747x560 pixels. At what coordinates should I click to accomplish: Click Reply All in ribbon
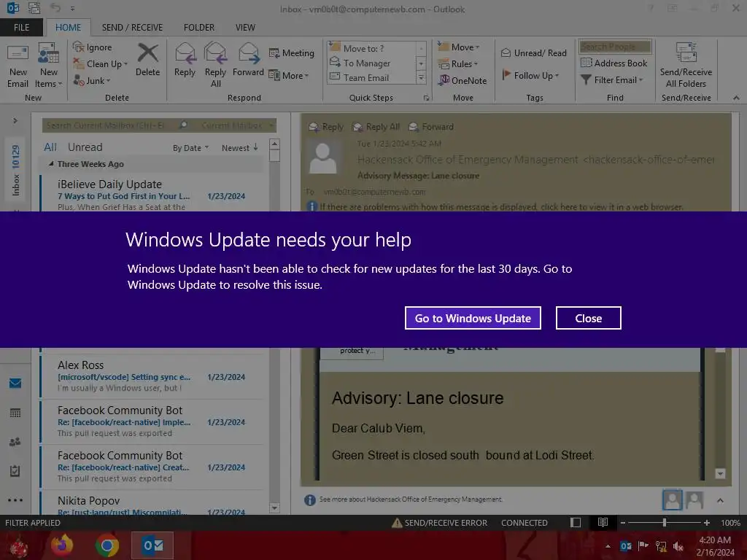click(215, 66)
